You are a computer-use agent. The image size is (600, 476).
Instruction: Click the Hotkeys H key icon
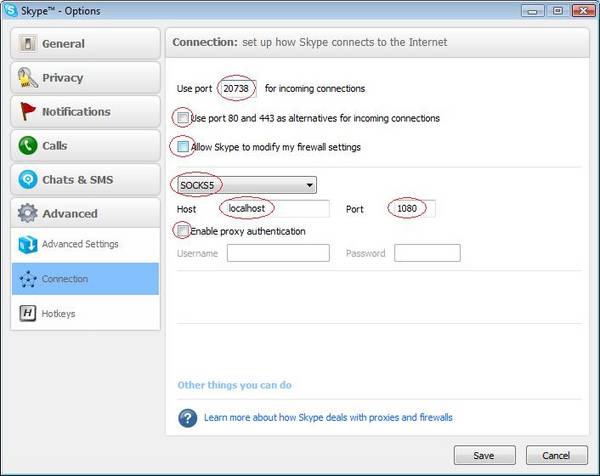point(28,313)
